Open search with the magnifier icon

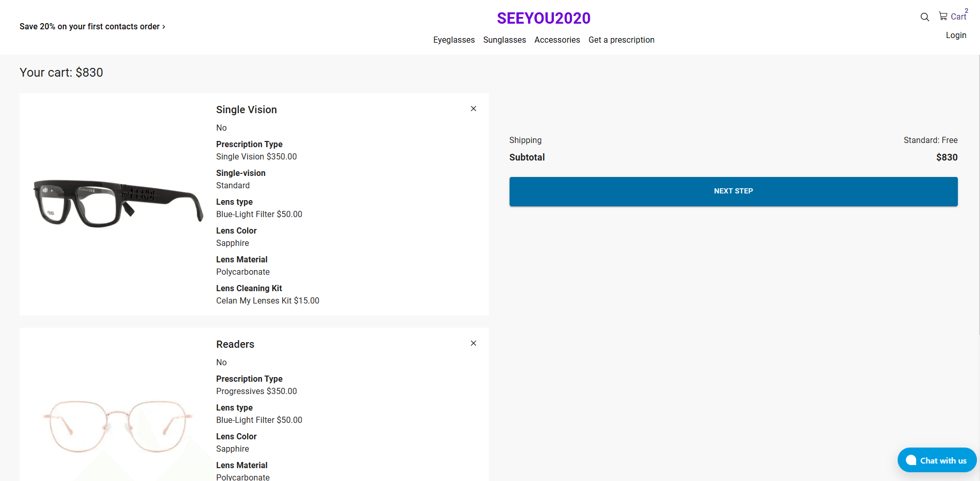924,17
